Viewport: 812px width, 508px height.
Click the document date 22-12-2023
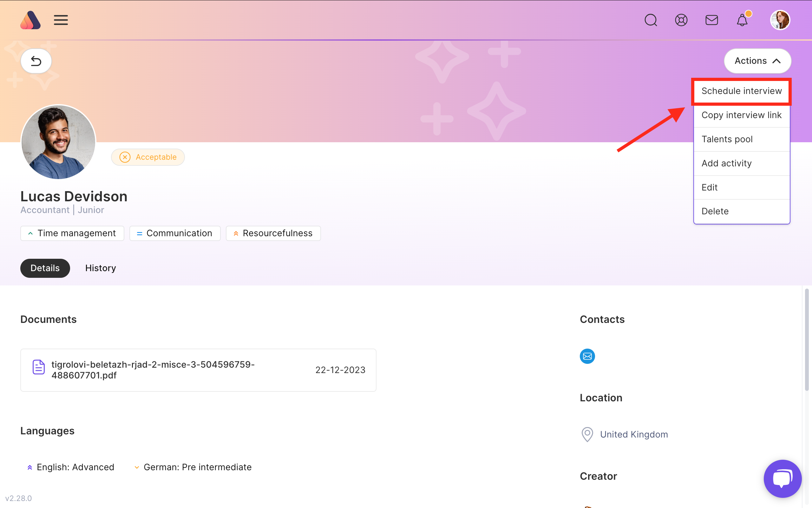[340, 370]
